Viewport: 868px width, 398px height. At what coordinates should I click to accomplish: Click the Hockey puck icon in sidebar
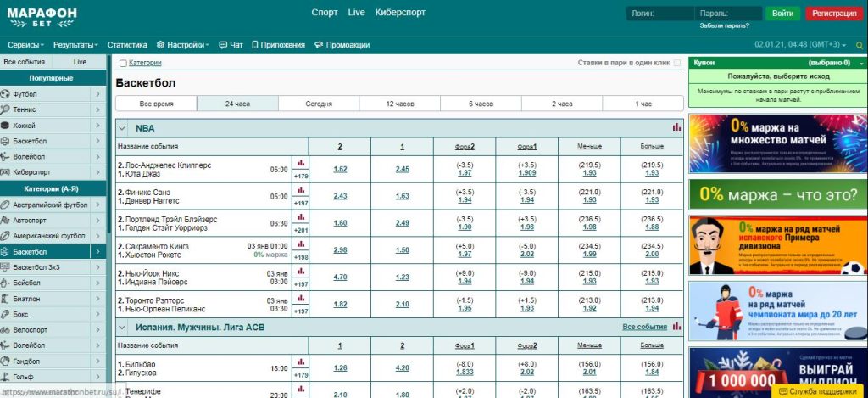pyautogui.click(x=6, y=126)
